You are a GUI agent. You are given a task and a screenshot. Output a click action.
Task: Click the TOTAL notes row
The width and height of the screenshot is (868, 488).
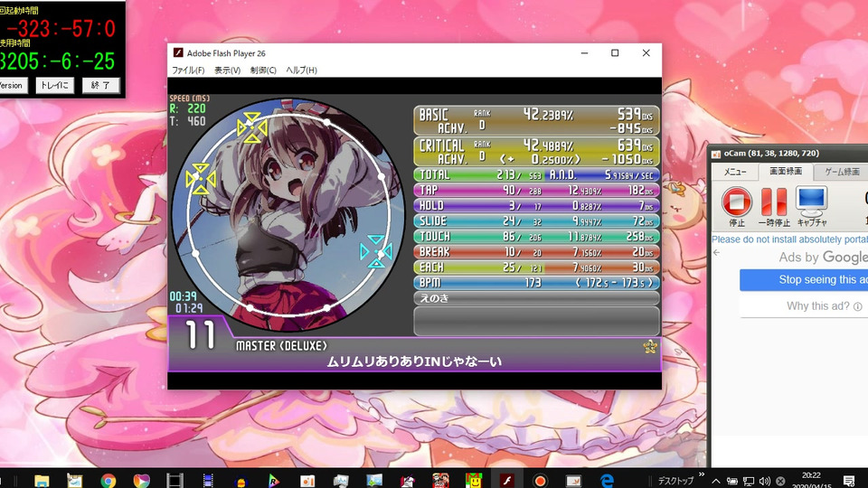(536, 174)
